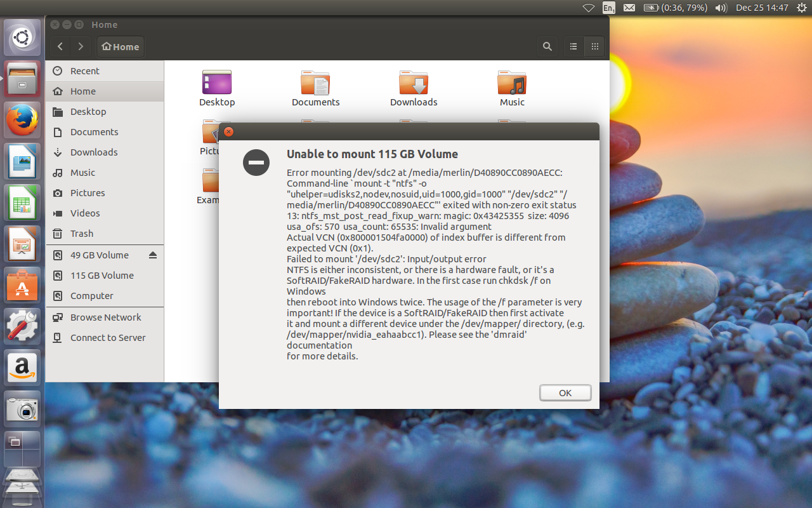Screen dimensions: 812x508
Task: Click the Home path bar button
Action: 121,46
